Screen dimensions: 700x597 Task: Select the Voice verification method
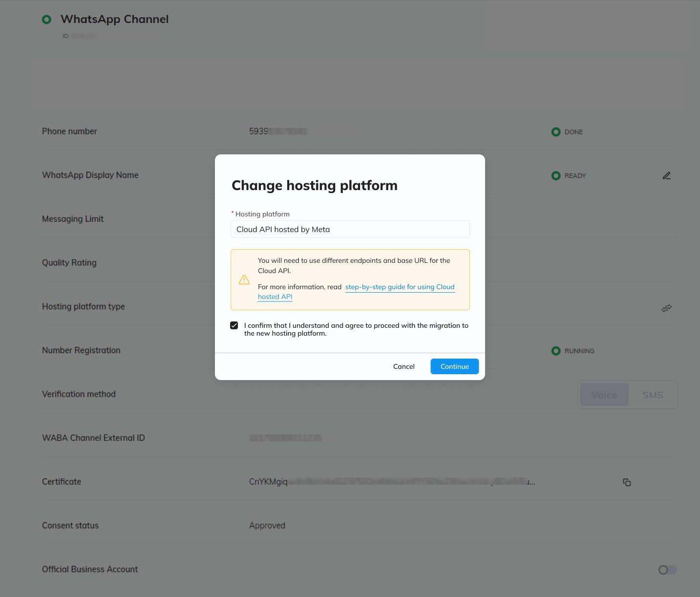coord(604,395)
